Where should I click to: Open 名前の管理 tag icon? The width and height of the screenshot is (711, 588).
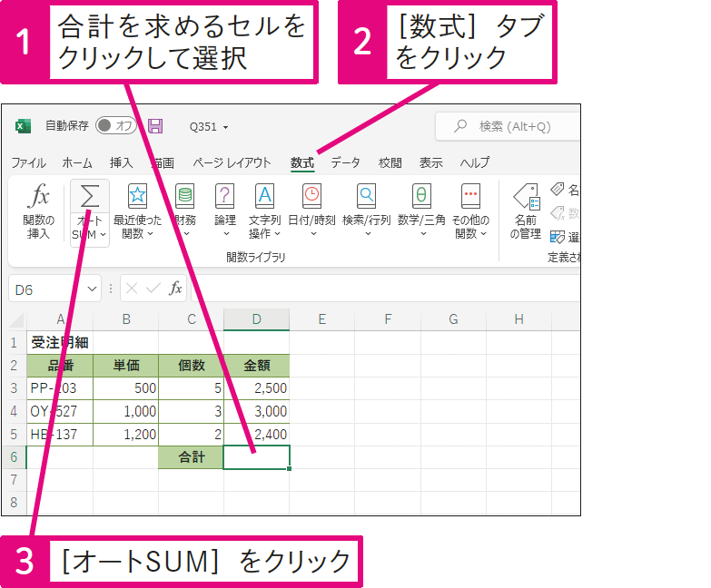pyautogui.click(x=526, y=197)
